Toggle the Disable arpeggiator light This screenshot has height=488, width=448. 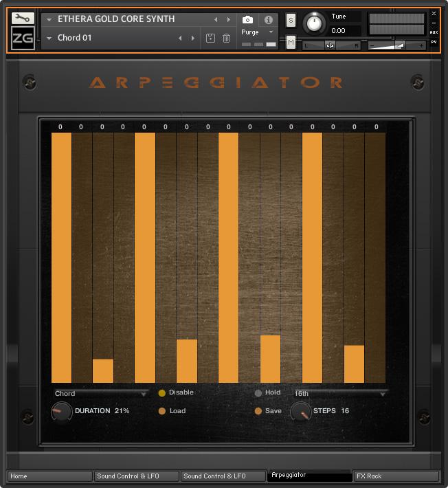pyautogui.click(x=161, y=393)
